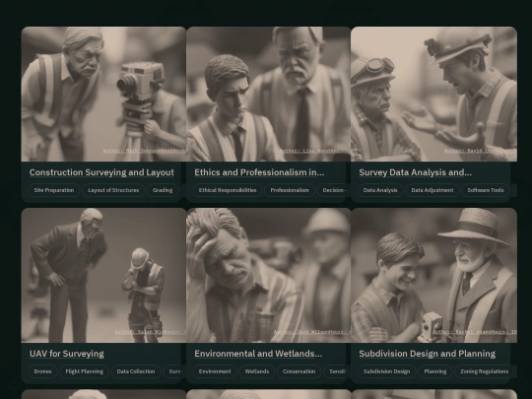Open the Ethics and Professionalism in… course title

click(x=259, y=172)
